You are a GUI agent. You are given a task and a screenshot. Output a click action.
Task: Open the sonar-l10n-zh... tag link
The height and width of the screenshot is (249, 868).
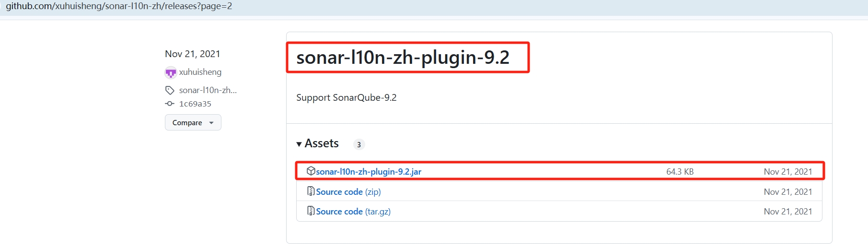(208, 90)
